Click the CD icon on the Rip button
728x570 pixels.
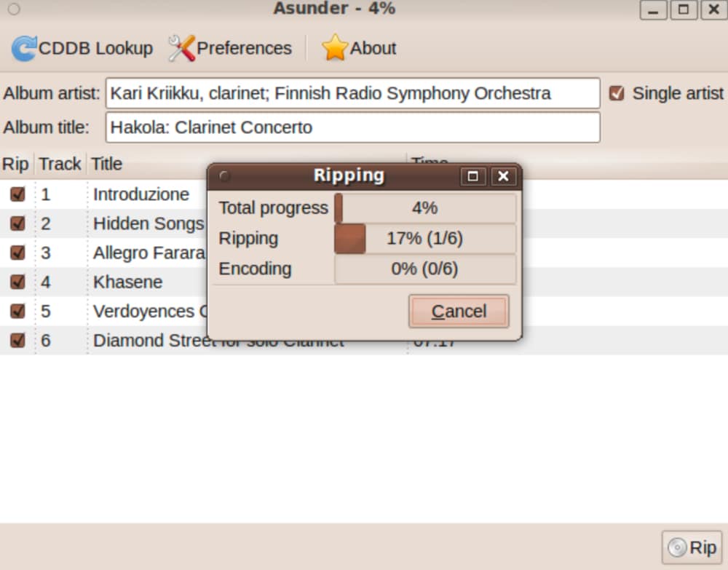point(677,547)
